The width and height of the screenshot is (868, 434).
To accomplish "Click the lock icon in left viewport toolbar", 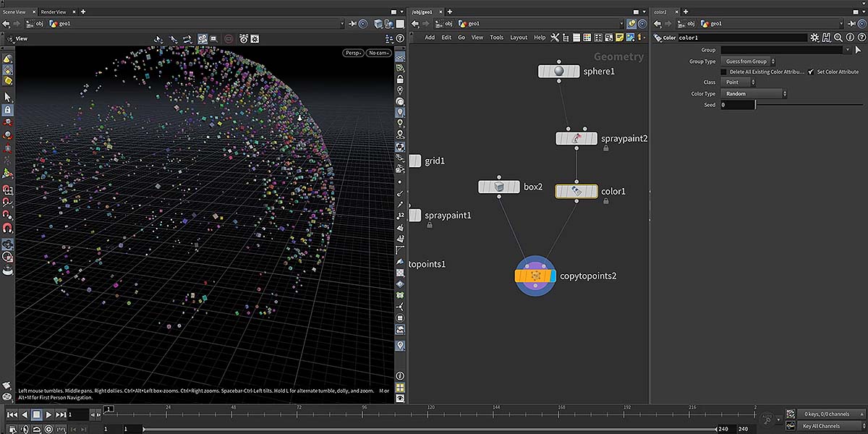I will pyautogui.click(x=8, y=110).
